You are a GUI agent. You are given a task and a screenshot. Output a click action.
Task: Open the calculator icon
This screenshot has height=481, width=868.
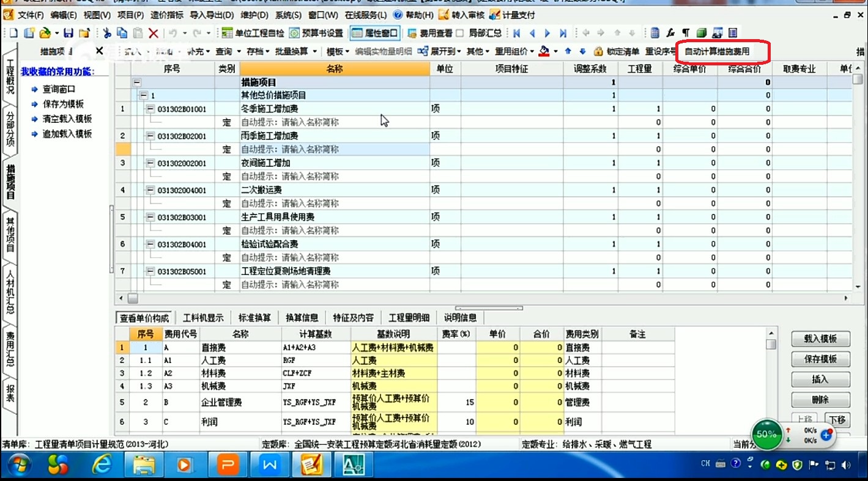(x=655, y=33)
